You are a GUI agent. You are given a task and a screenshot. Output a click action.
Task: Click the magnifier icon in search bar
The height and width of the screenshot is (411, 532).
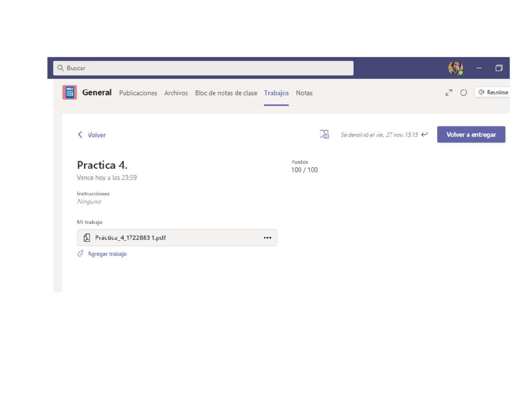61,68
